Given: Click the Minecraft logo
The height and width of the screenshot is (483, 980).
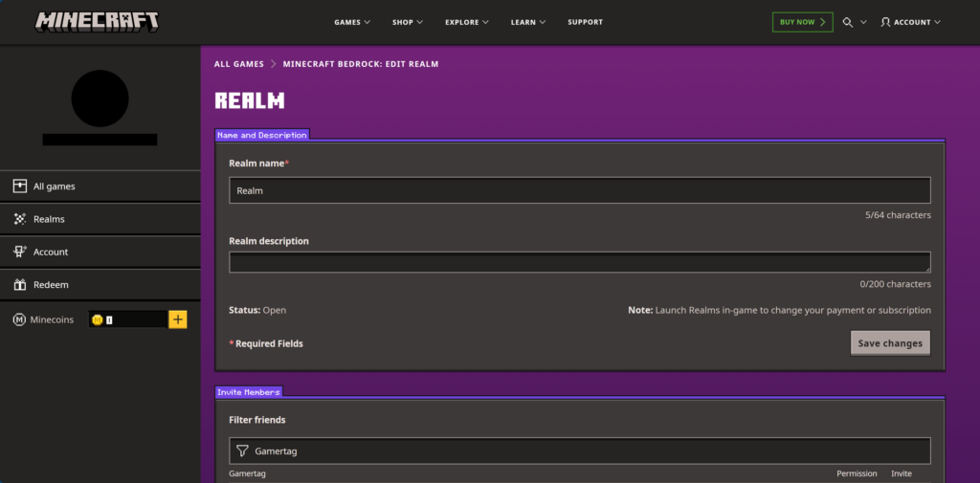Looking at the screenshot, I should click(x=97, y=22).
